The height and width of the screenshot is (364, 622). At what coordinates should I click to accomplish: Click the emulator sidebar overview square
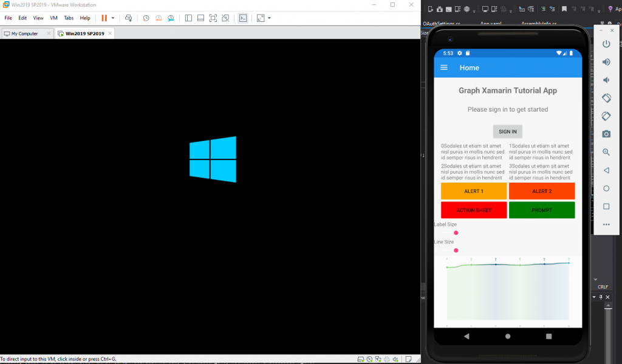(x=606, y=206)
